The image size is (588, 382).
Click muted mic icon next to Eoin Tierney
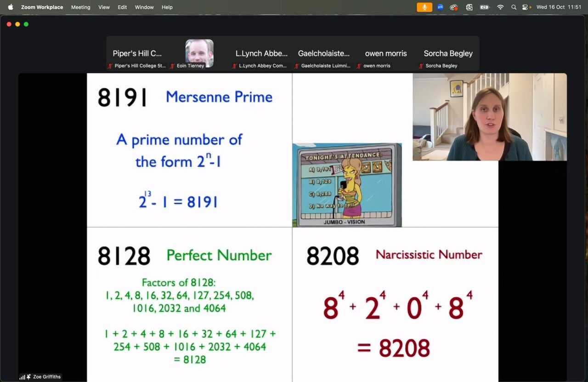coord(173,66)
